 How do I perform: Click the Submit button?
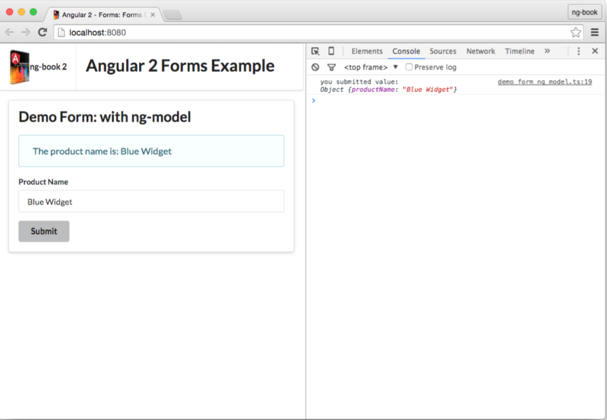[x=44, y=231]
